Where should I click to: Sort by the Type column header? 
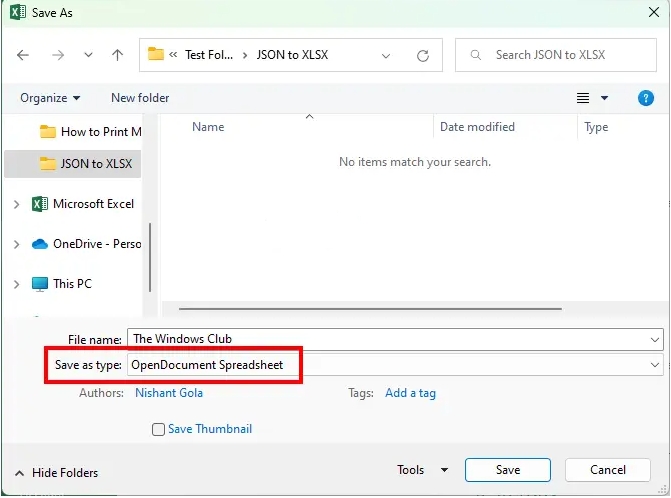pyautogui.click(x=596, y=127)
